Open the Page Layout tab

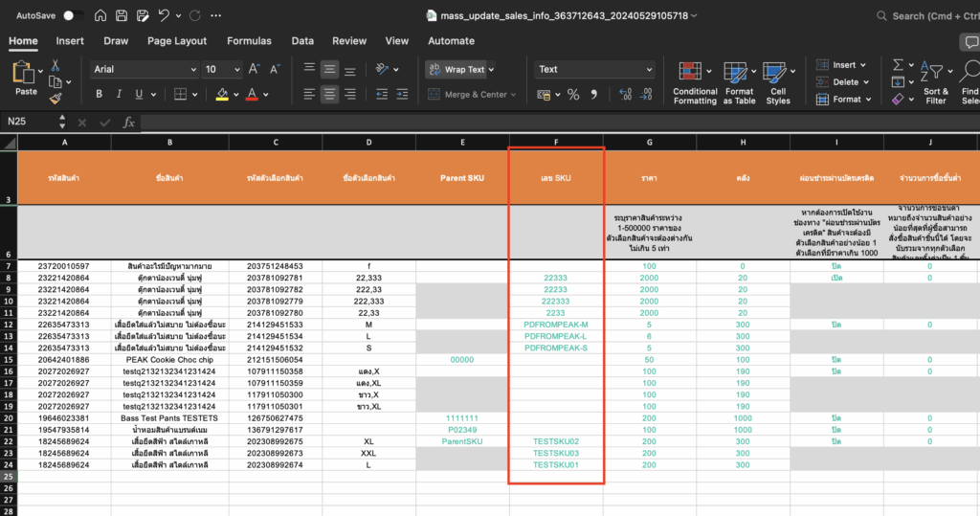tap(177, 41)
